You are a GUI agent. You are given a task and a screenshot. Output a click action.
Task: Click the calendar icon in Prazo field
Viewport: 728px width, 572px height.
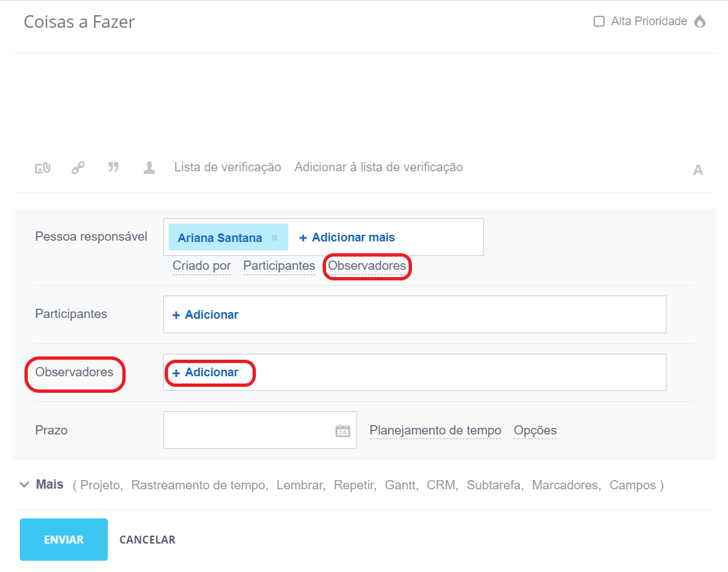tap(343, 430)
